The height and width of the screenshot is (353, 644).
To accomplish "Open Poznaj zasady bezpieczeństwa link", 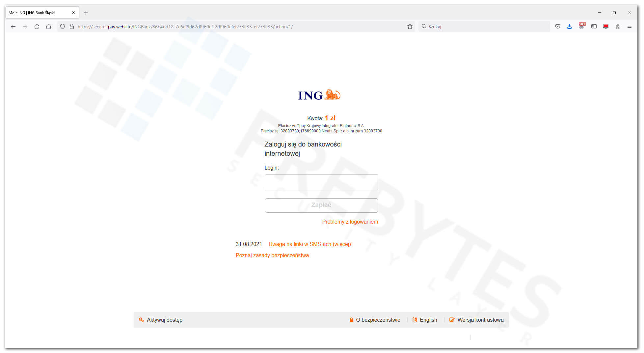I will [x=272, y=256].
